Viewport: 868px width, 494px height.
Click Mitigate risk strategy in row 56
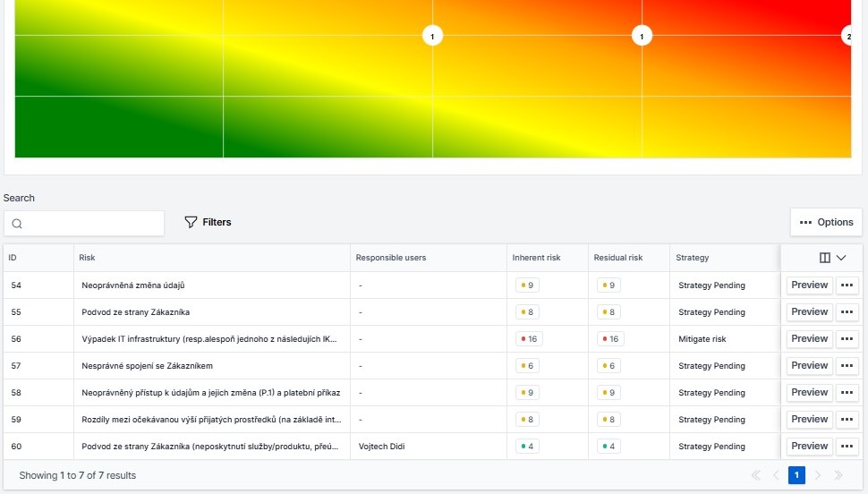click(702, 339)
